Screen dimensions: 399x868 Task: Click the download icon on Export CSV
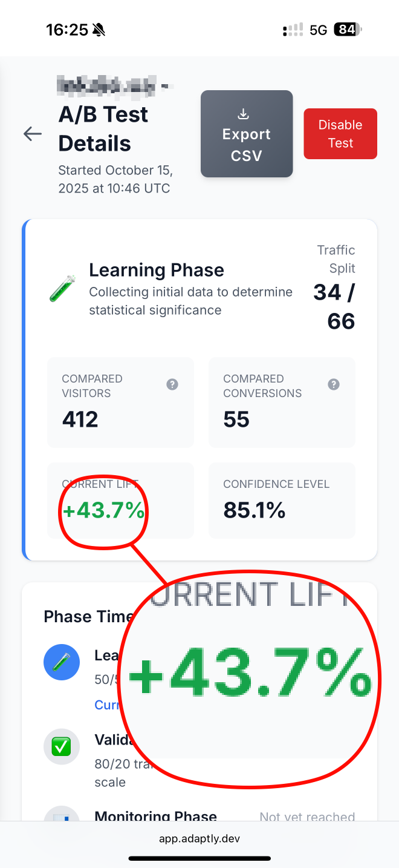click(243, 114)
